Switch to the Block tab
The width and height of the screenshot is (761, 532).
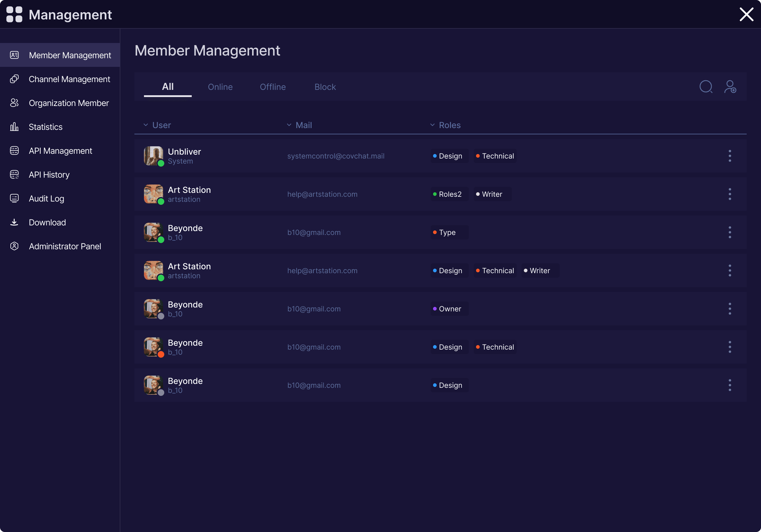click(325, 87)
